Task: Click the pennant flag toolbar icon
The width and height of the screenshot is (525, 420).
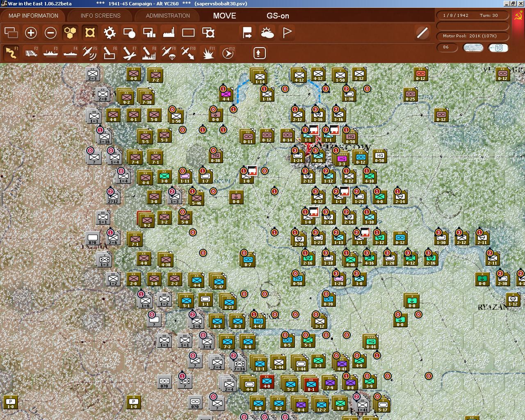Action: [287, 32]
